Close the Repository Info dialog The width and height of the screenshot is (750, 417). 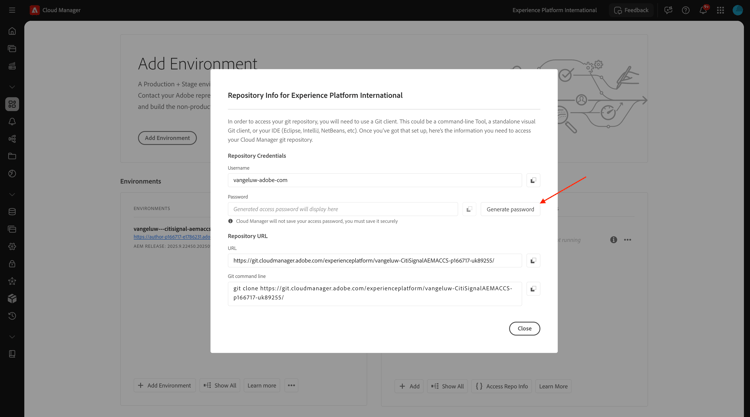[524, 329]
